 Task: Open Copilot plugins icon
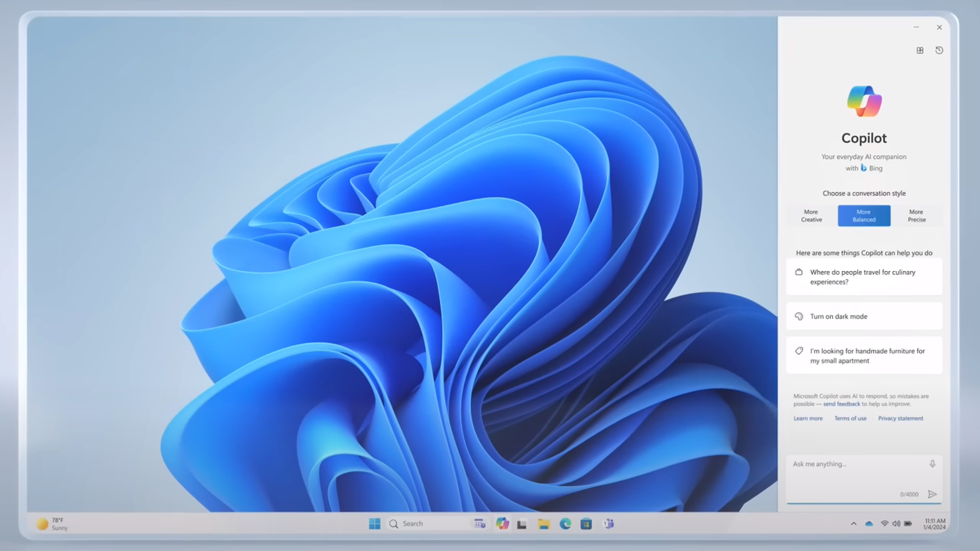920,51
